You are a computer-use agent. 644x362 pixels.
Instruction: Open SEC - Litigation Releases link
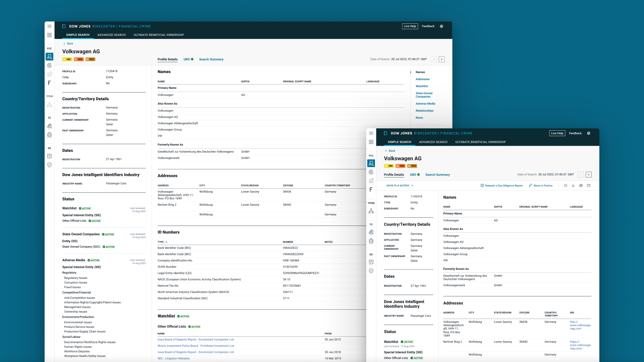[x=173, y=359]
